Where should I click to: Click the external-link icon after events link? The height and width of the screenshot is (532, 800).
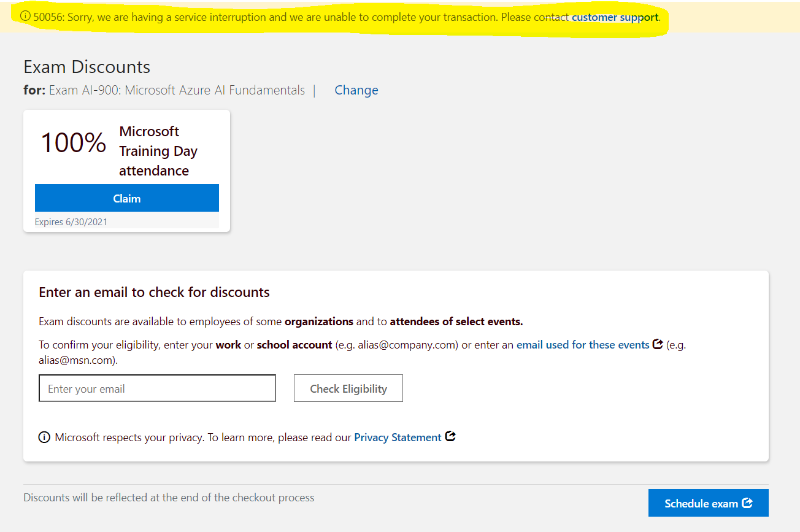658,344
